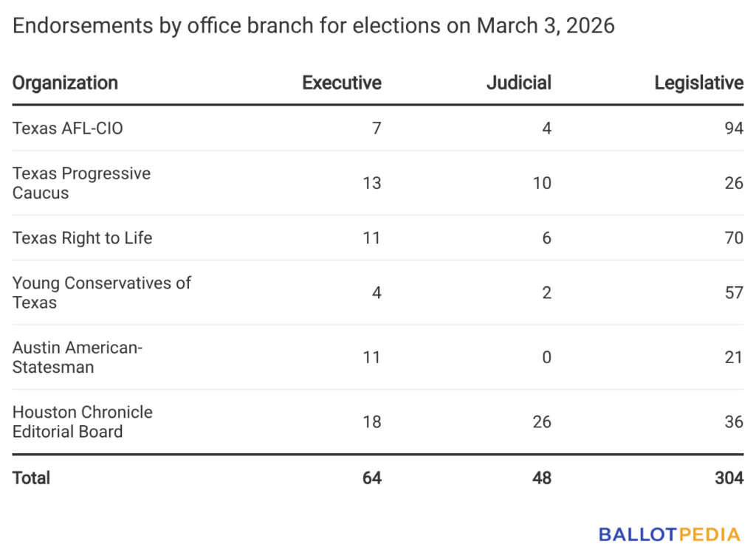This screenshot has width=756, height=558.
Task: Select the Texas Progressive Caucus organization name
Action: 81,183
